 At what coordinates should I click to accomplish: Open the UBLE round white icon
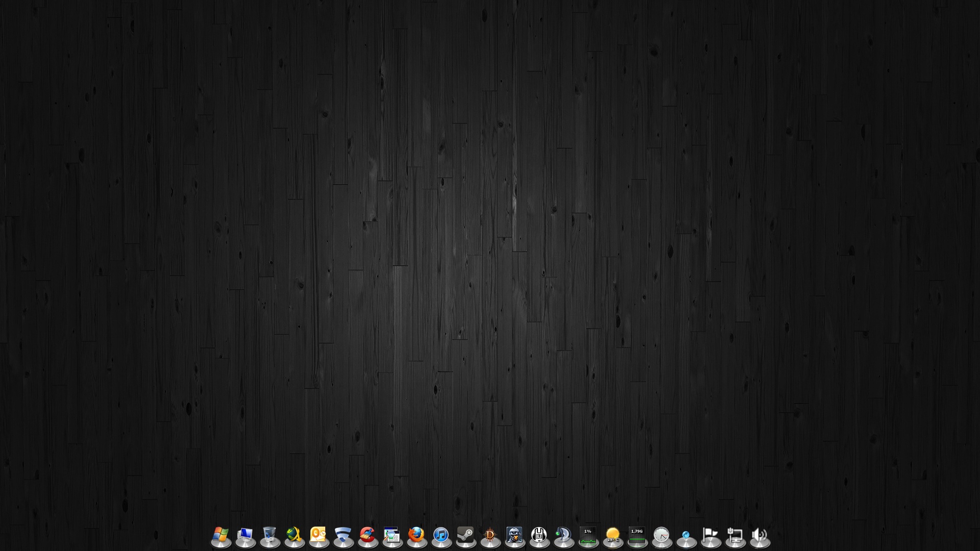(x=539, y=535)
